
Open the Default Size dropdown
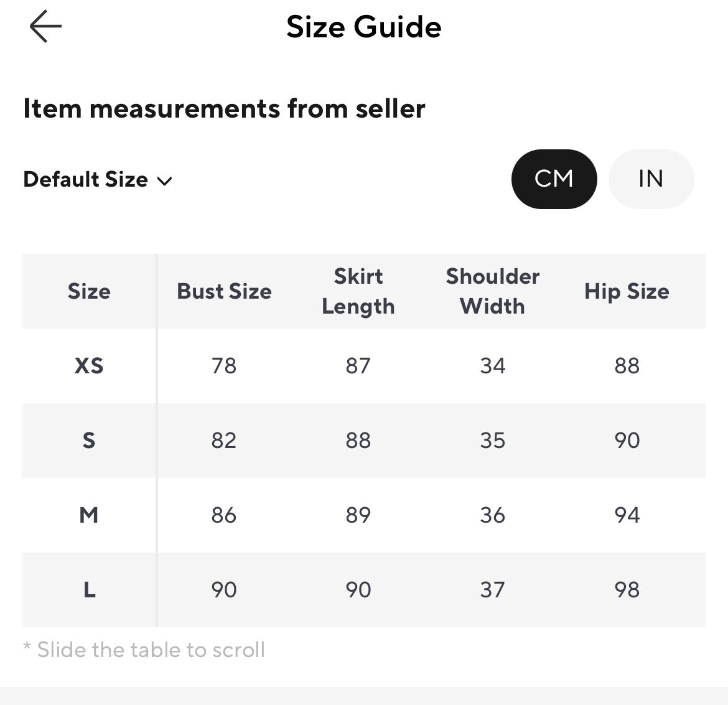[x=98, y=179]
